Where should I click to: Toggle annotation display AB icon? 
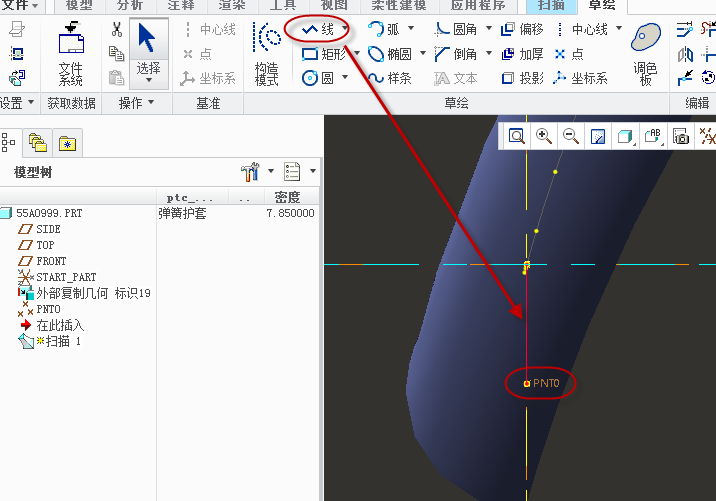pos(653,136)
